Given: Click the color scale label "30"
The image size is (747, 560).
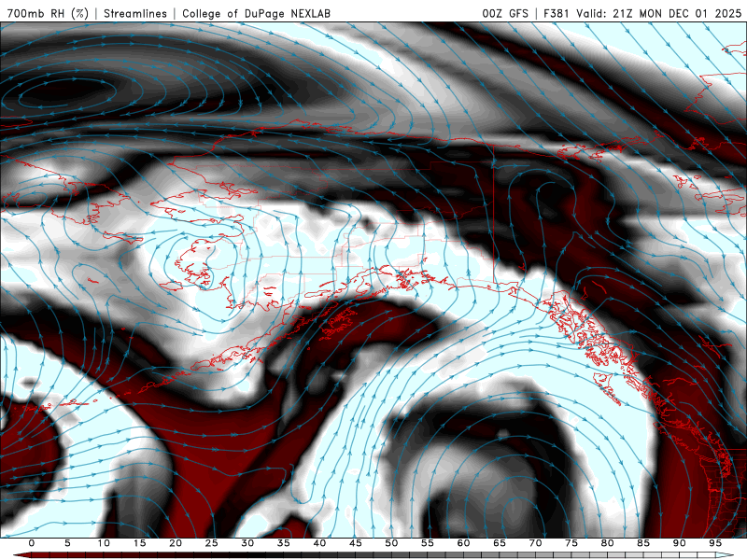Looking at the screenshot, I should point(247,543).
